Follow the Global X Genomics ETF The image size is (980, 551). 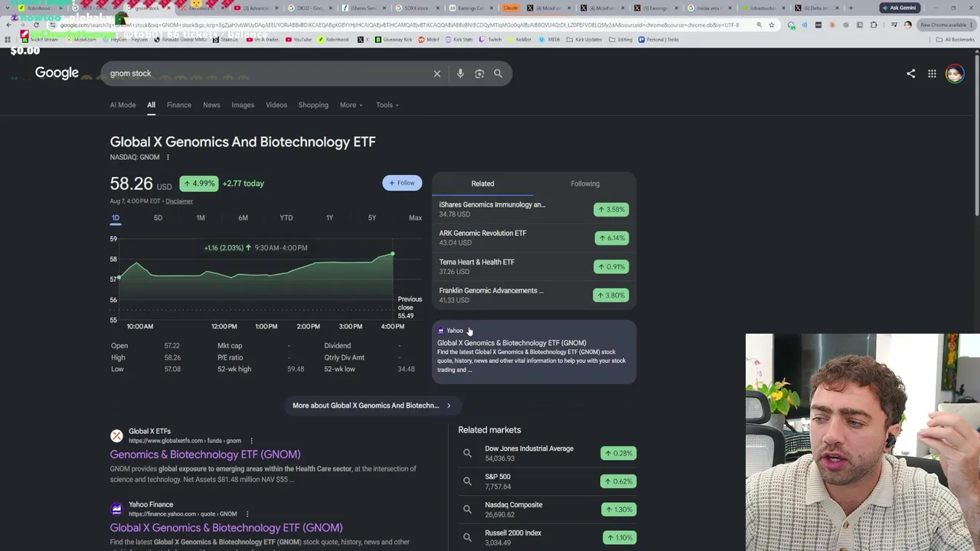click(402, 183)
